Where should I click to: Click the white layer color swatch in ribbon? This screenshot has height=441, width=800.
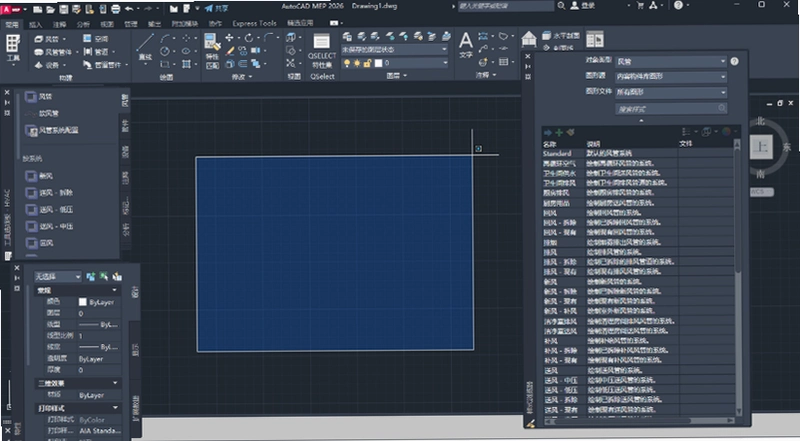click(378, 63)
